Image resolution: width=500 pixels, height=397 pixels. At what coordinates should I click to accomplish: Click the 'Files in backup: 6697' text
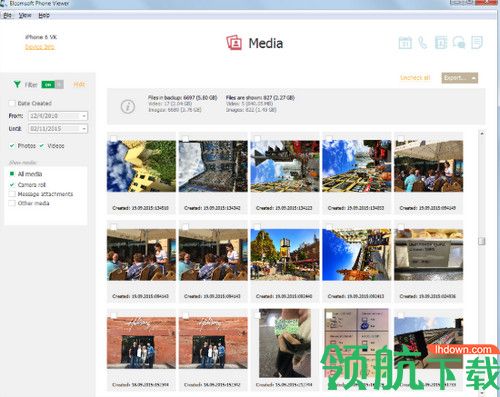pos(183,98)
